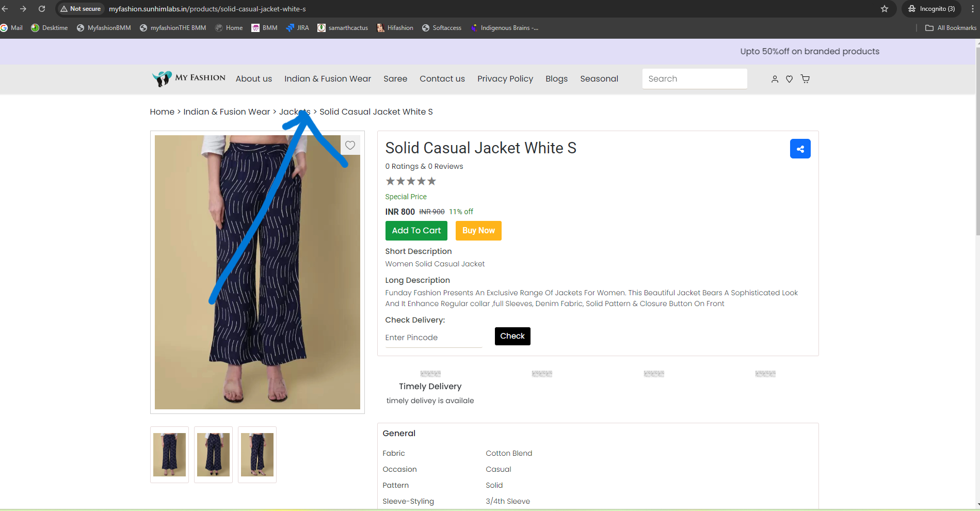Select the second product thumbnail
Viewport: 980px width, 511px height.
tap(213, 455)
